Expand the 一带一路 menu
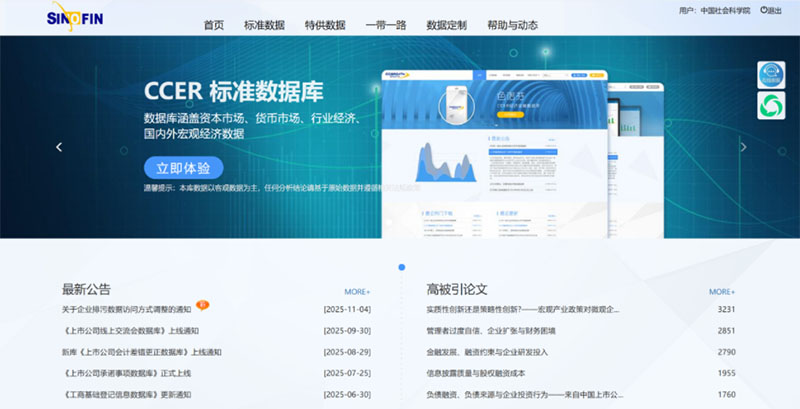The width and height of the screenshot is (800, 409). pyautogui.click(x=386, y=25)
